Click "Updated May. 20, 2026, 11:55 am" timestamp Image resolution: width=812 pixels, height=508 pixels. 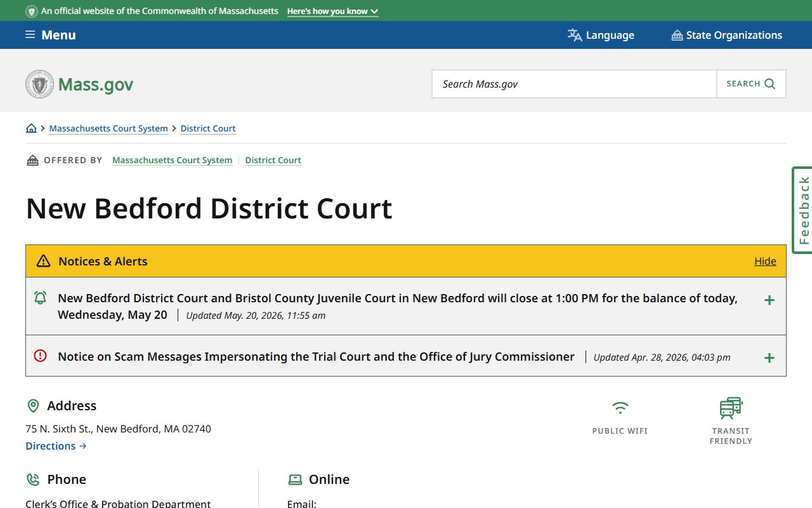click(256, 316)
